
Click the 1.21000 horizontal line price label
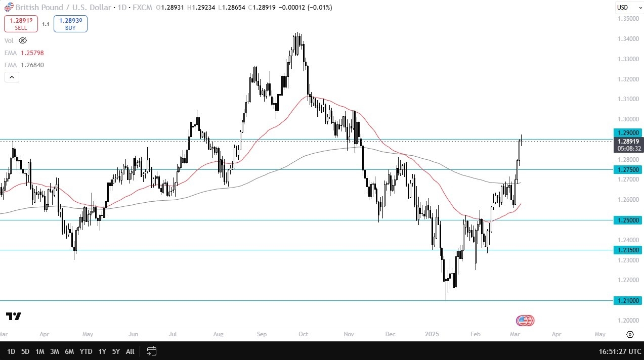pos(628,301)
